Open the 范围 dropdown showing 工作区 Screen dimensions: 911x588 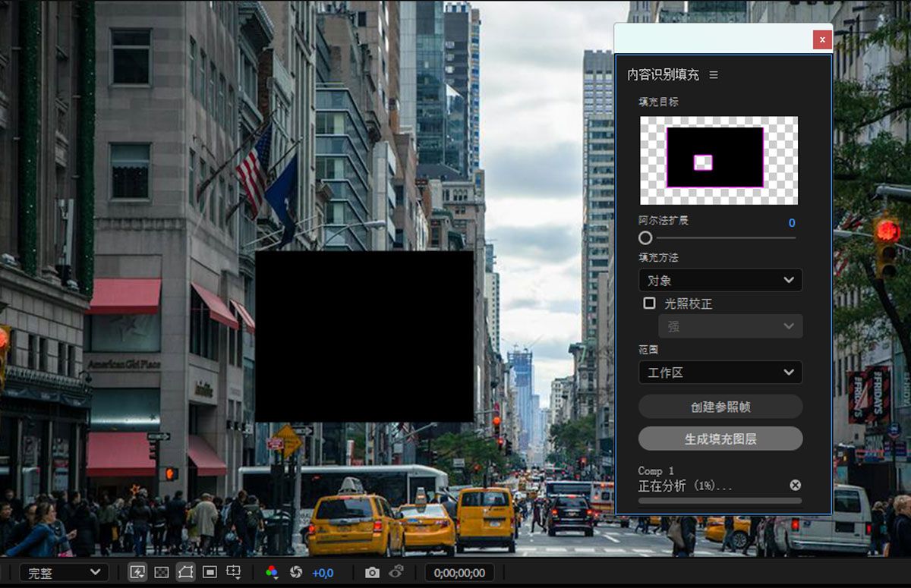point(720,373)
